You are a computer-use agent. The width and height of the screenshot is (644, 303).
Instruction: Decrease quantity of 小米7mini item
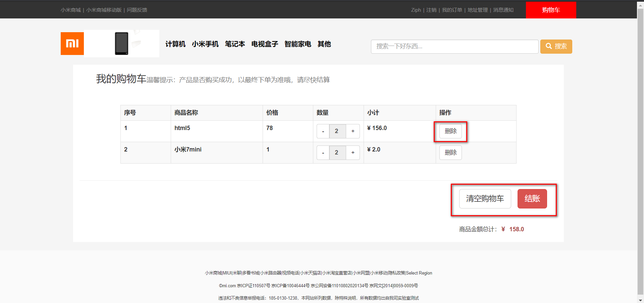pyautogui.click(x=323, y=153)
